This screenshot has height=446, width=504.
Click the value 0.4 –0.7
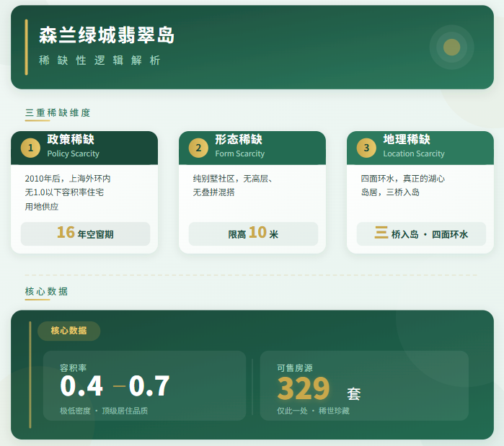pos(115,385)
